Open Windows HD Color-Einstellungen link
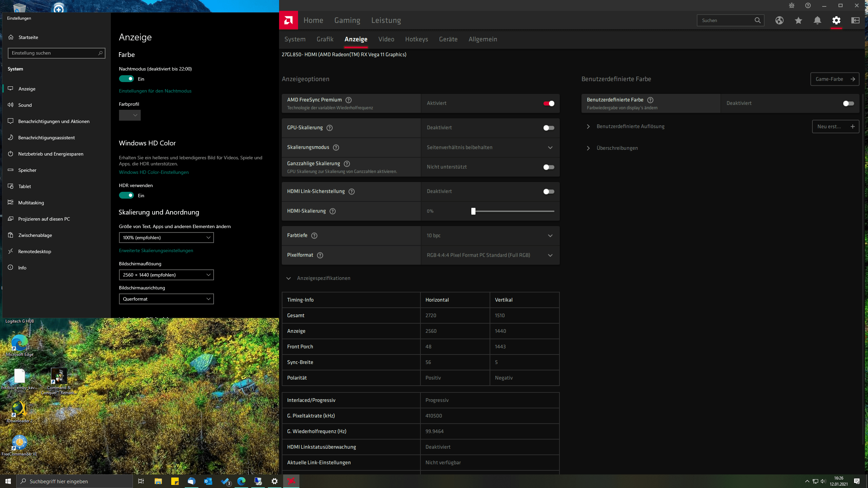This screenshot has width=868, height=488. [154, 172]
